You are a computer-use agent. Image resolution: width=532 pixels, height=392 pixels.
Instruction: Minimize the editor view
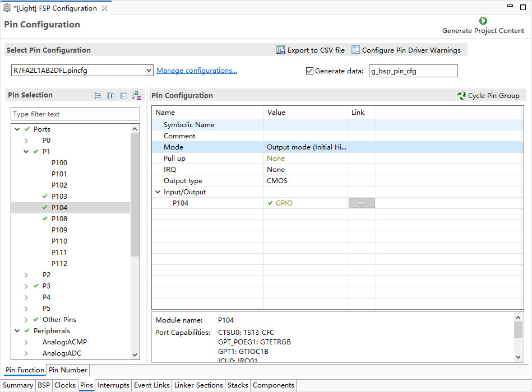pyautogui.click(x=510, y=6)
